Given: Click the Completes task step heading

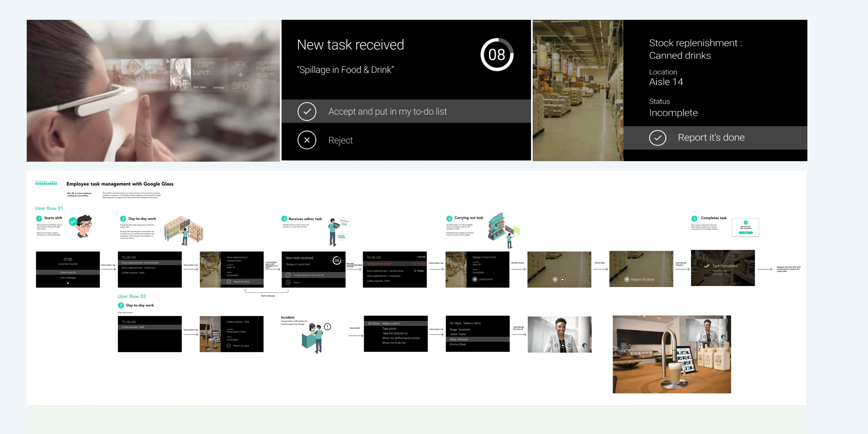Looking at the screenshot, I should [x=714, y=218].
